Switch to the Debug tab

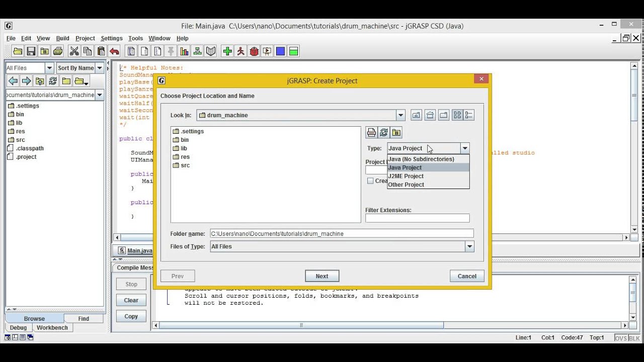tap(19, 327)
